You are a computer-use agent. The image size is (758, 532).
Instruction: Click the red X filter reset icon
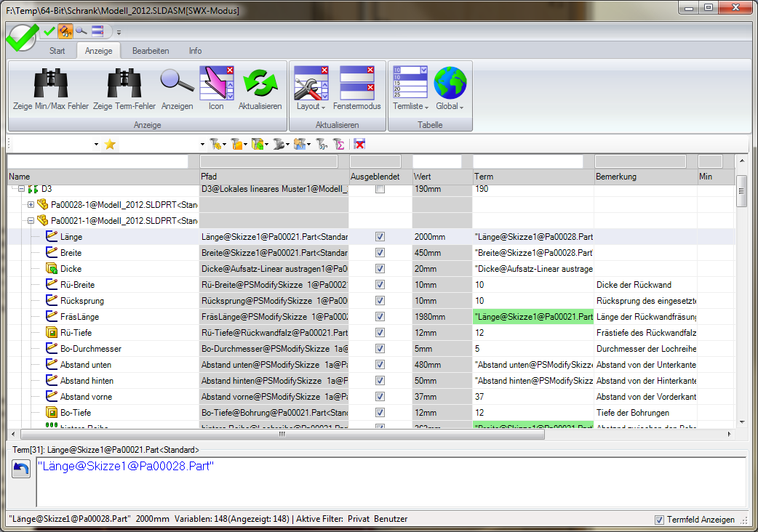(359, 145)
